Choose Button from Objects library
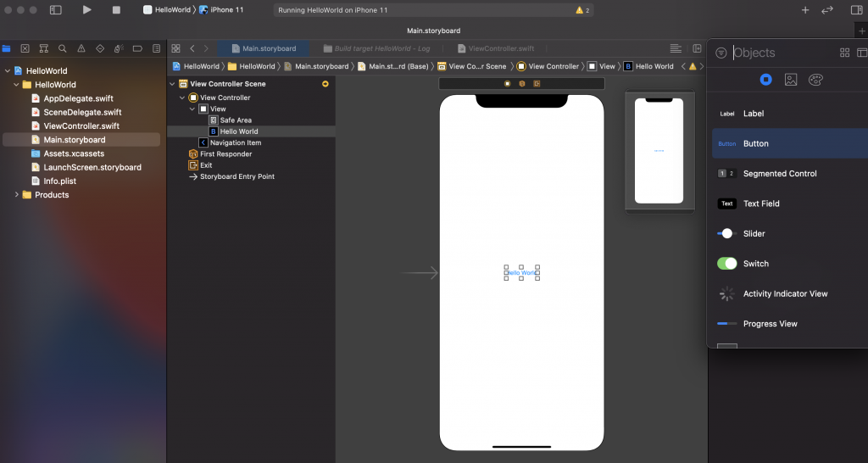The width and height of the screenshot is (868, 463). pyautogui.click(x=789, y=143)
